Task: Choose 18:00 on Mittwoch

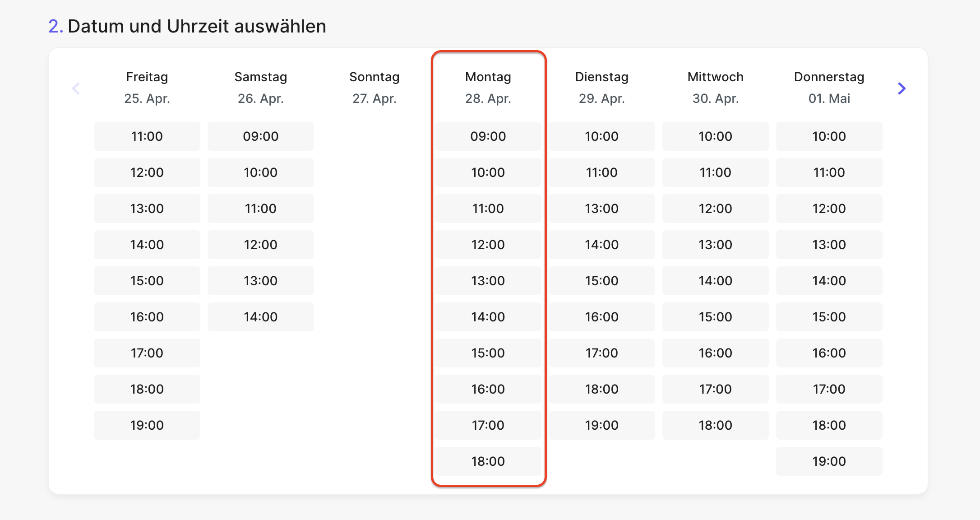Action: pyautogui.click(x=716, y=425)
